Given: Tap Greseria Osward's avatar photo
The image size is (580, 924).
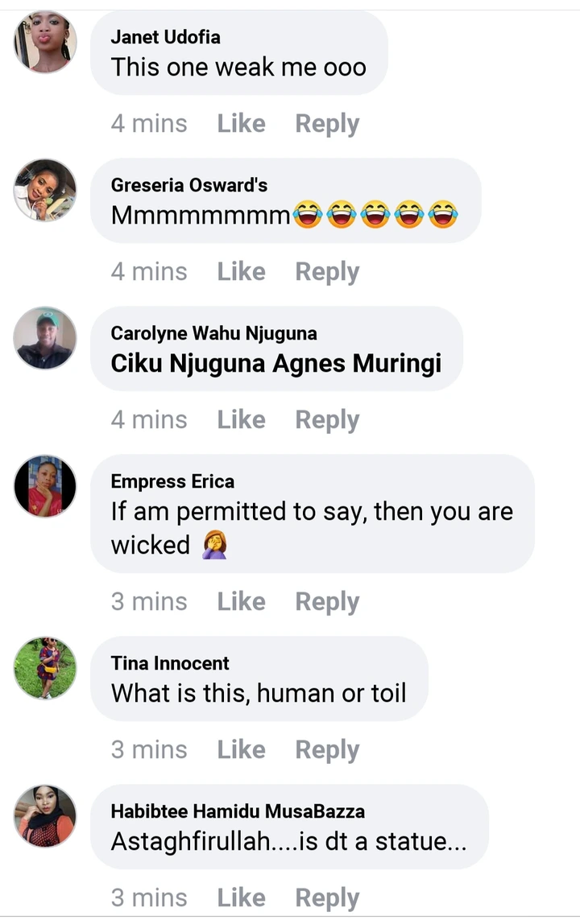Looking at the screenshot, I should click(45, 190).
